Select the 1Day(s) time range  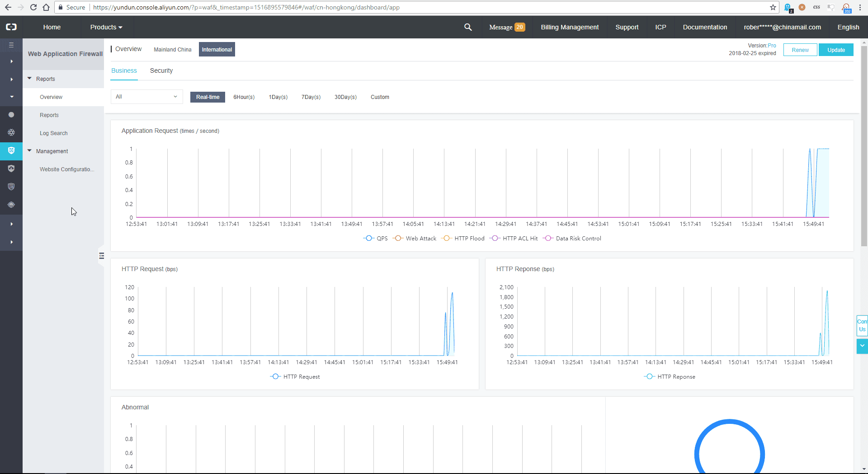pyautogui.click(x=278, y=97)
